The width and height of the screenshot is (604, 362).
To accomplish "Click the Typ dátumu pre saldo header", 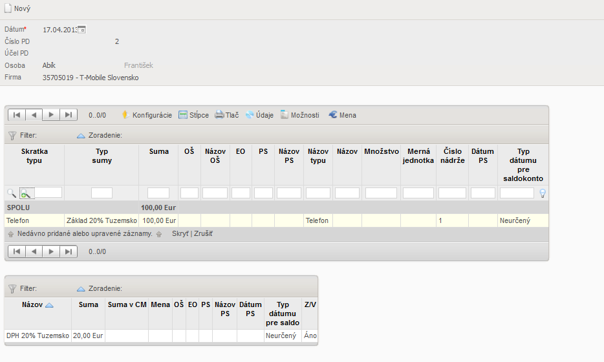I will (x=282, y=314).
